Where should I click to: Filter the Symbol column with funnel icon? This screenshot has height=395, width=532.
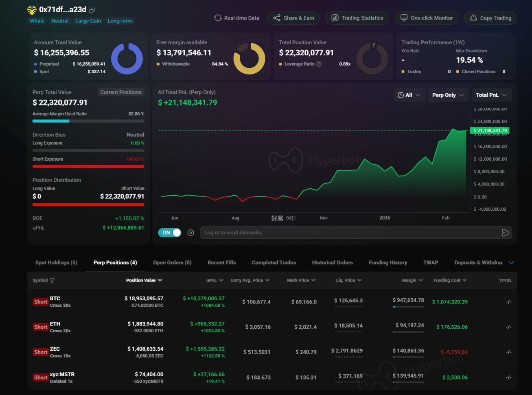[52, 281]
